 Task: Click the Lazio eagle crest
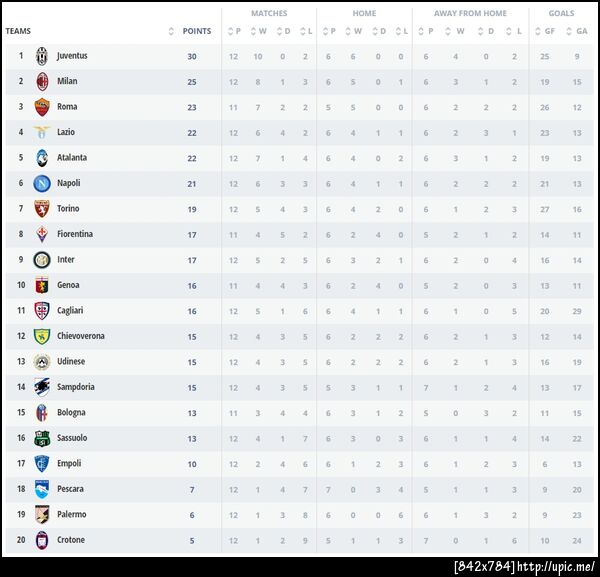coord(42,132)
